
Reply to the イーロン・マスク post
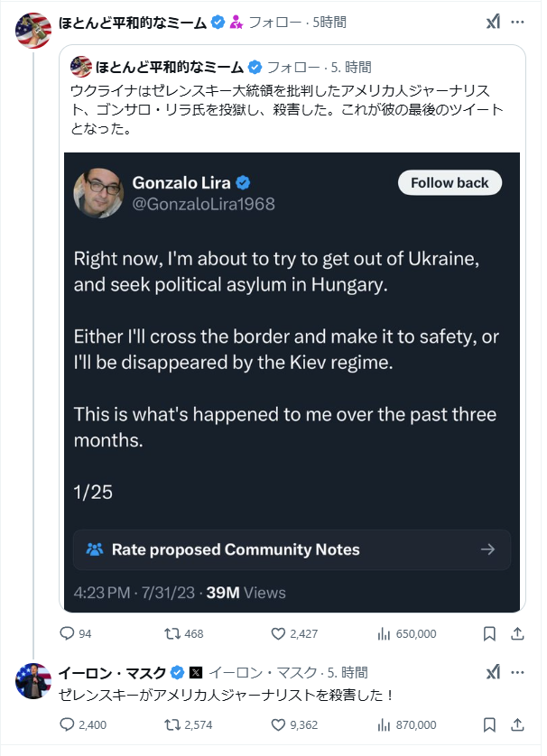pos(68,724)
